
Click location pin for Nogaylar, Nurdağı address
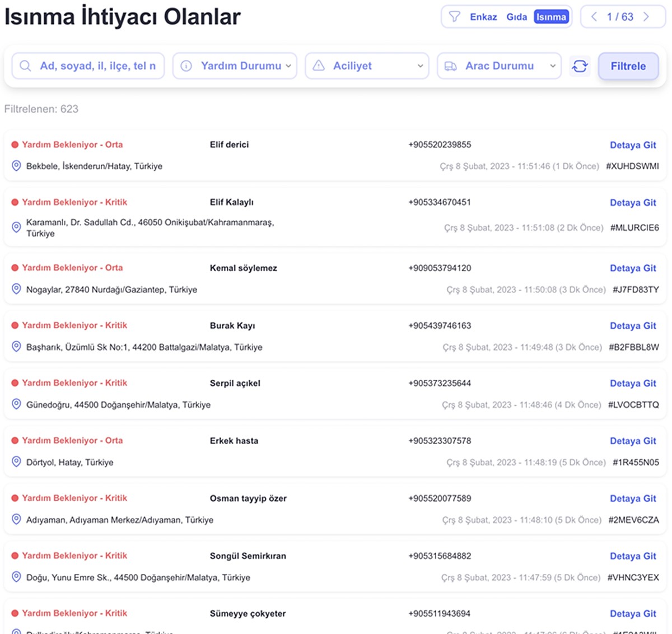[x=16, y=289]
